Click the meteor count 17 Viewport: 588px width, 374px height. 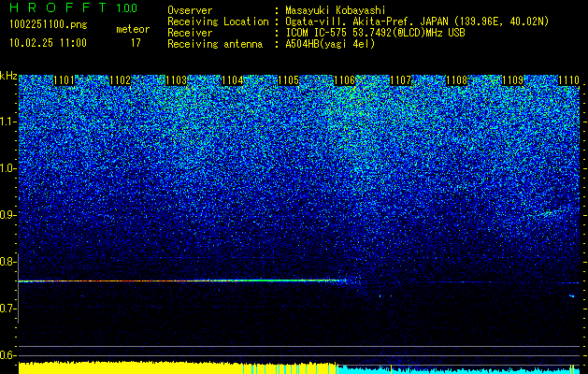point(136,43)
